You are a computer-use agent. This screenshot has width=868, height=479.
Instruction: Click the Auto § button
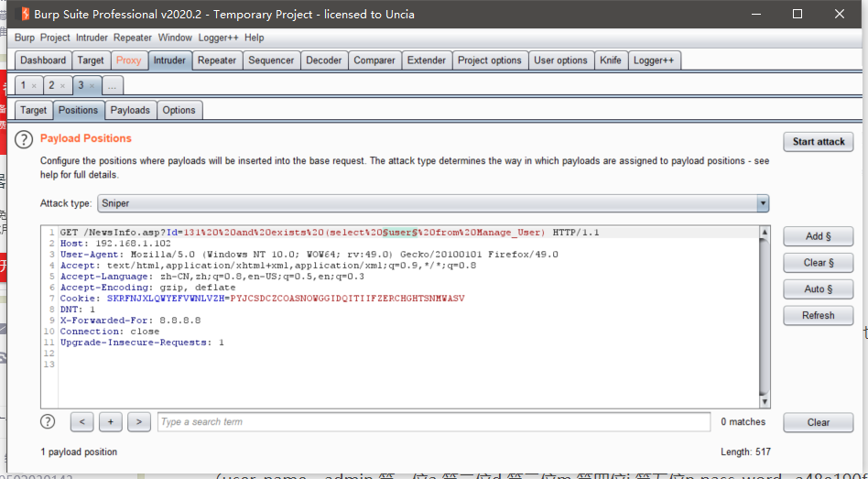click(x=819, y=289)
